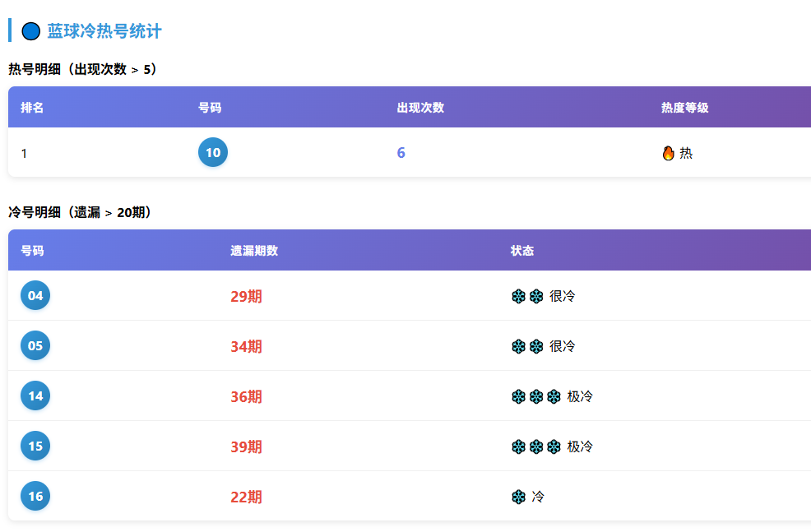811x532 pixels.
Task: Select blue ball number 16
Action: point(35,497)
